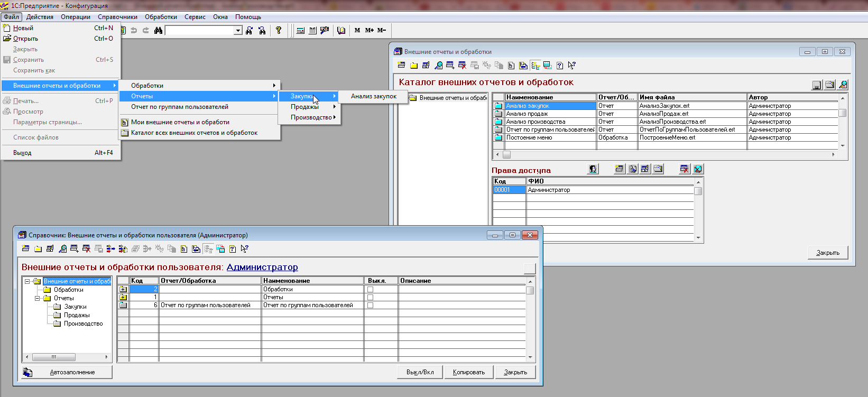Click the open folder icon near catalog title
The image size is (868, 397).
click(830, 85)
